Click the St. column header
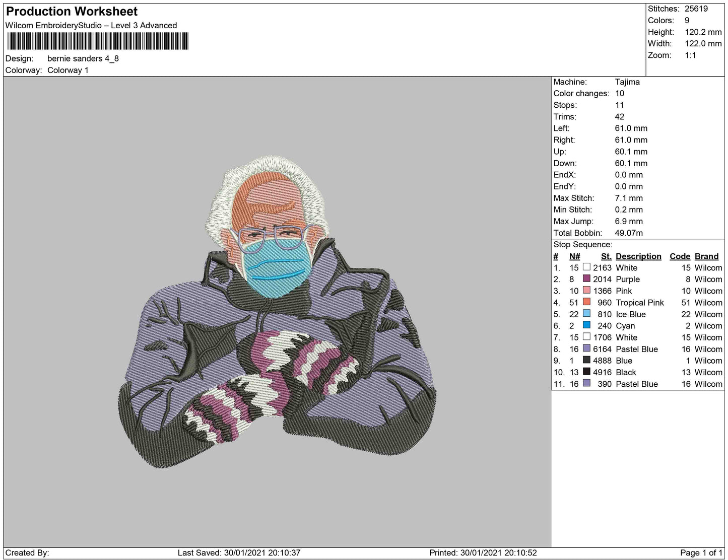 (x=606, y=256)
